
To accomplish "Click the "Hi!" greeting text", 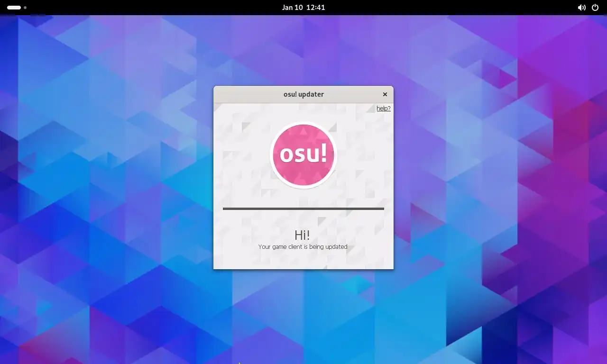I will point(302,235).
